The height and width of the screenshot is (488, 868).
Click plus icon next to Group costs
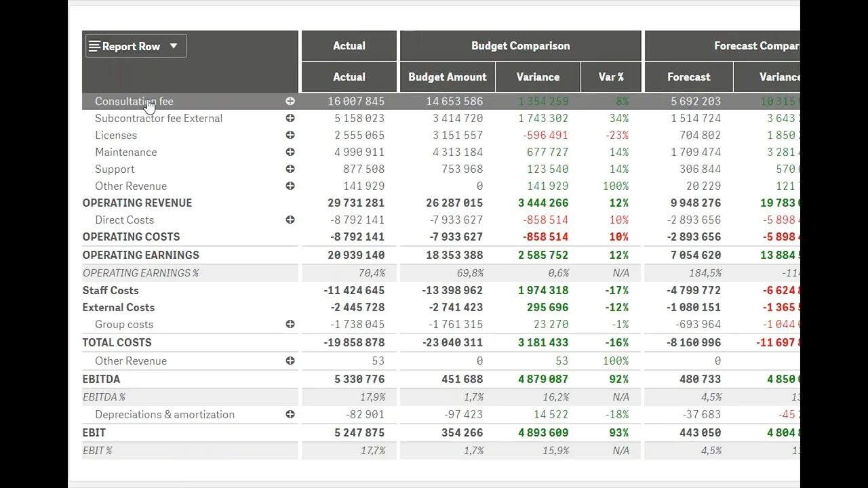pyautogui.click(x=290, y=324)
